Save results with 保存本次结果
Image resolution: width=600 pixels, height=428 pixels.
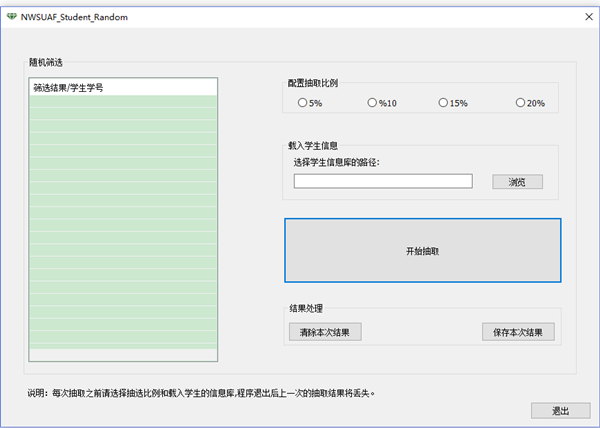click(518, 332)
